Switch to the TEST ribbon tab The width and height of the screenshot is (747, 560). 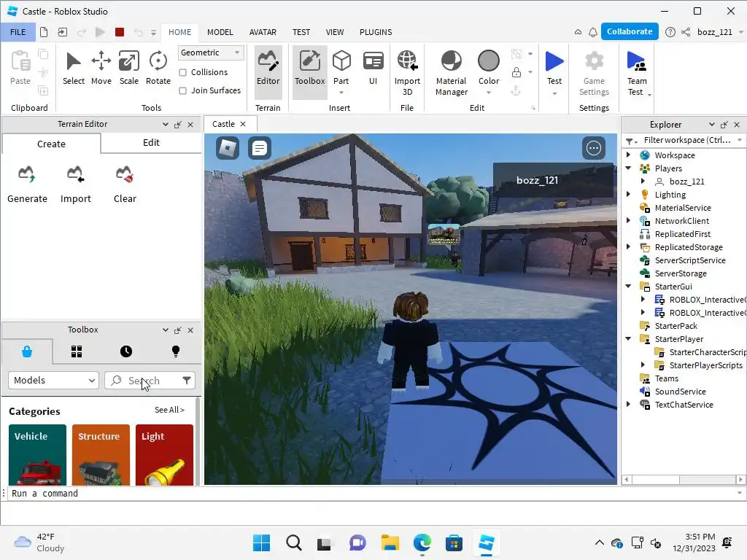[301, 32]
